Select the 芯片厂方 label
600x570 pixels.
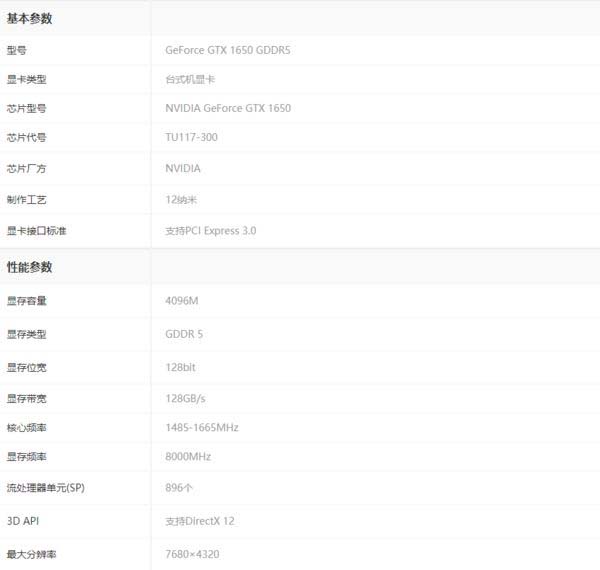click(x=26, y=169)
